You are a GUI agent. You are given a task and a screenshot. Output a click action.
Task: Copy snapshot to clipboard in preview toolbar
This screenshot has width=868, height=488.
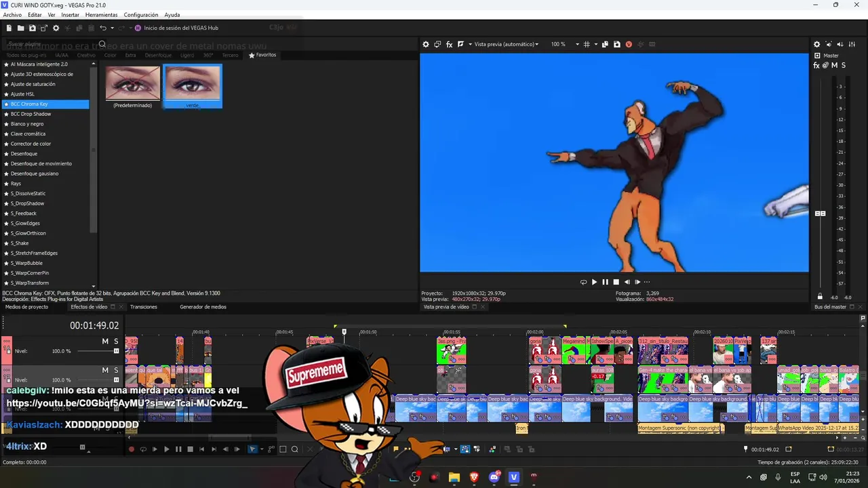pyautogui.click(x=605, y=44)
